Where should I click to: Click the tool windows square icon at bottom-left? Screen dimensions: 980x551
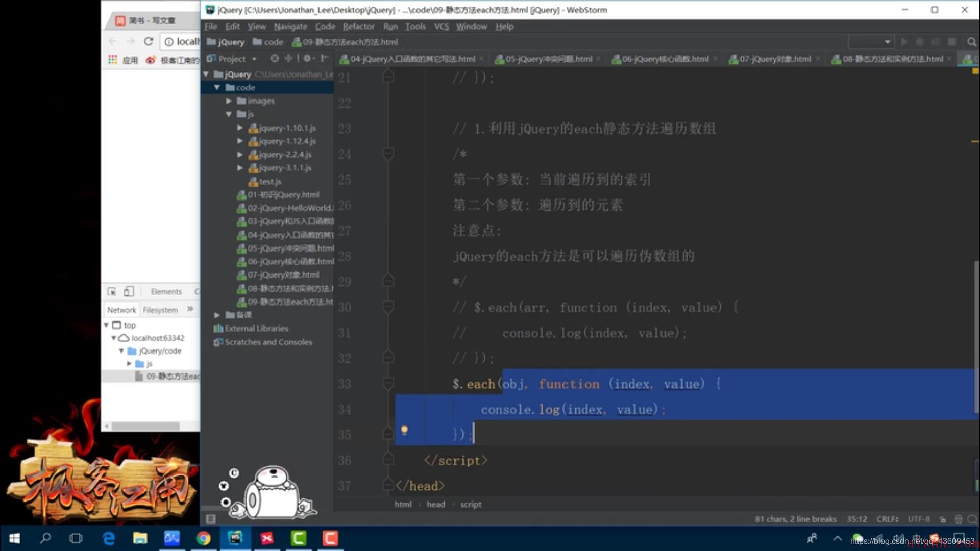coord(210,519)
